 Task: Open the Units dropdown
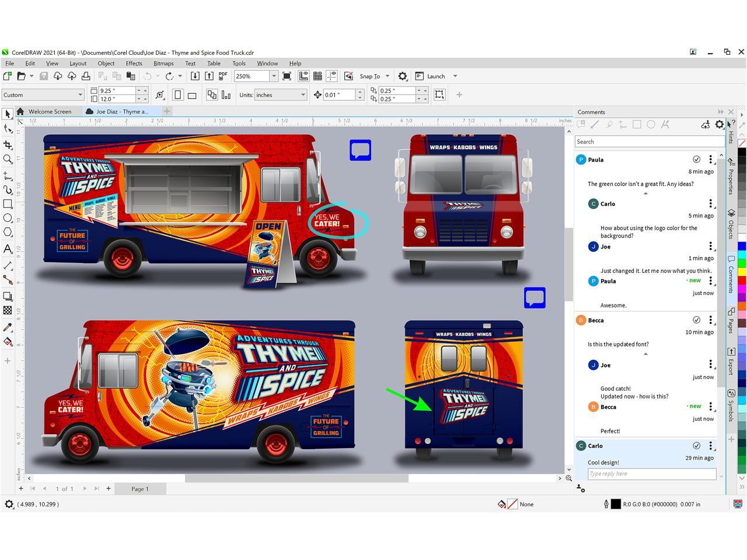click(303, 95)
